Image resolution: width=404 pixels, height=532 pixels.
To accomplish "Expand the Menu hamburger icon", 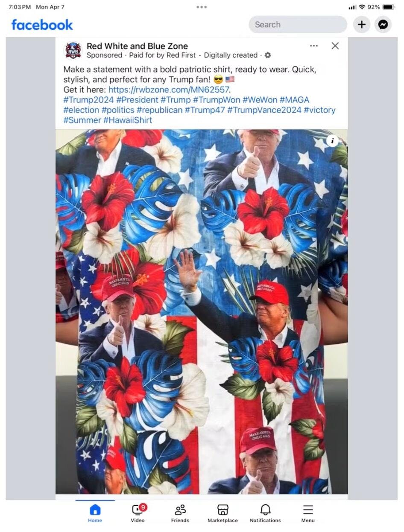I will (x=308, y=513).
